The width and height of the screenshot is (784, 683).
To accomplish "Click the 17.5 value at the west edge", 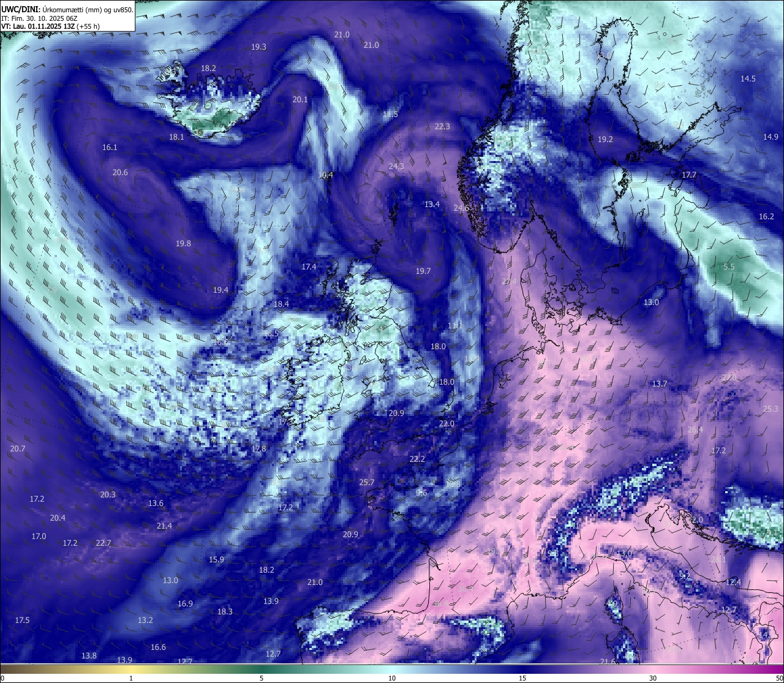I will (22, 621).
